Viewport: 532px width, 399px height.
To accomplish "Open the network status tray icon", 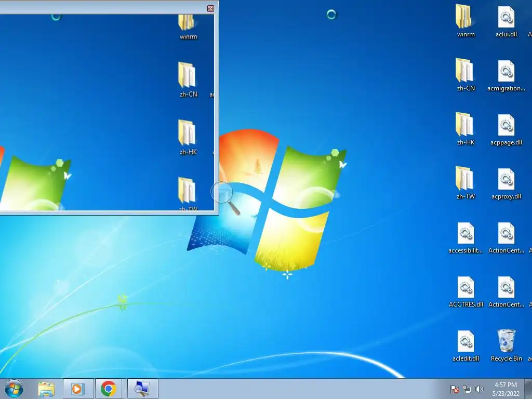I will click(467, 389).
